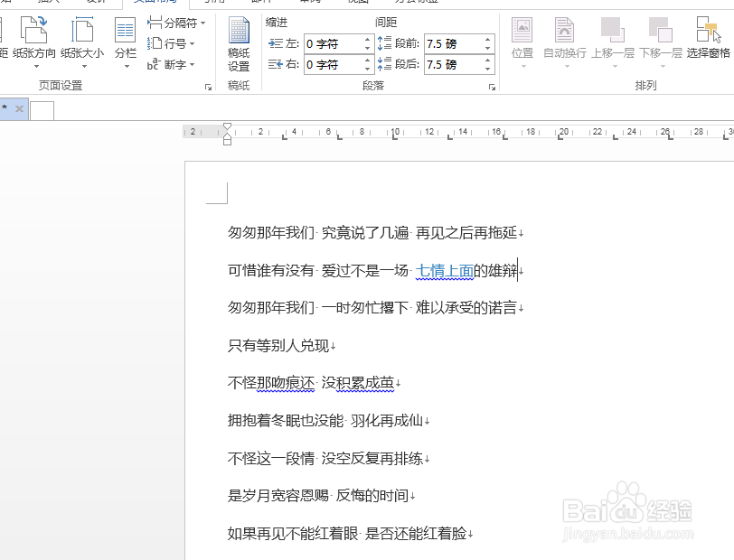Click the right indent icon beside 右
The height and width of the screenshot is (560, 734).
click(x=275, y=64)
